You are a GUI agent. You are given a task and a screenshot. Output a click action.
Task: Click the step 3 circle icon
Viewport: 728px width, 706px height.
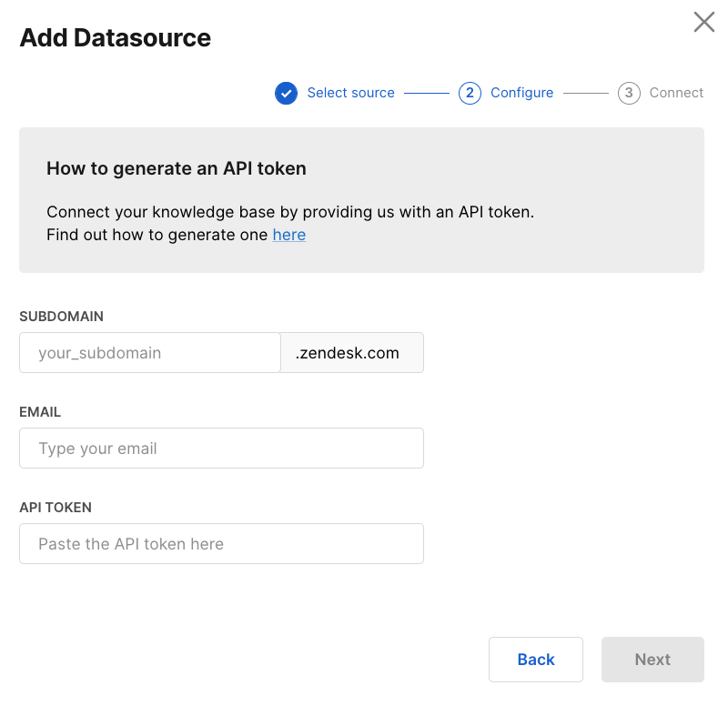click(x=629, y=93)
